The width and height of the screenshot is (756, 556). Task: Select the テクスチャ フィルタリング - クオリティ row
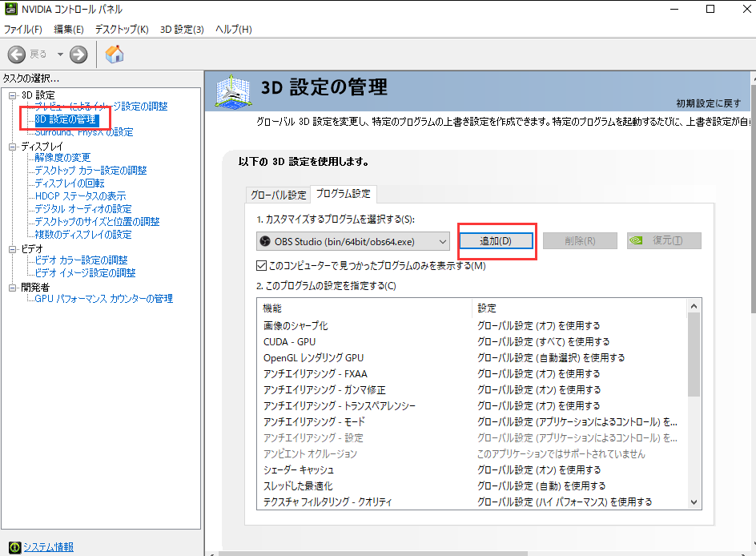pos(472,502)
